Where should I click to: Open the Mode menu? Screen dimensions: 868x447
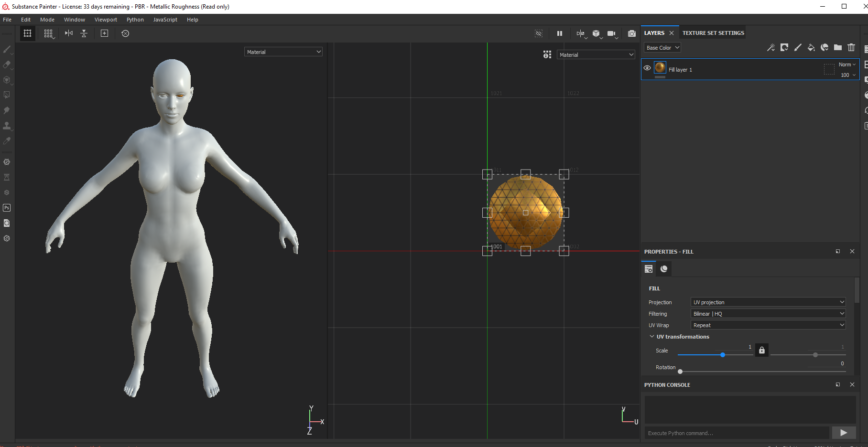click(x=47, y=20)
